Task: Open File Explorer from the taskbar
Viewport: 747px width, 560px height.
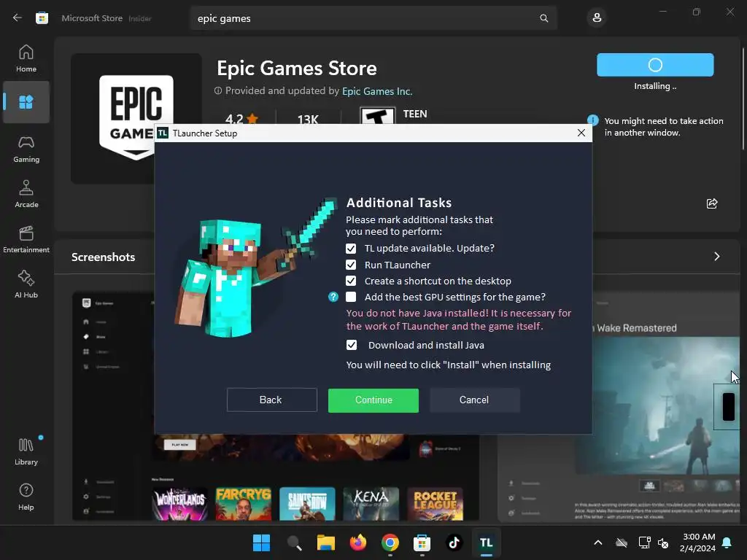Action: 326,542
